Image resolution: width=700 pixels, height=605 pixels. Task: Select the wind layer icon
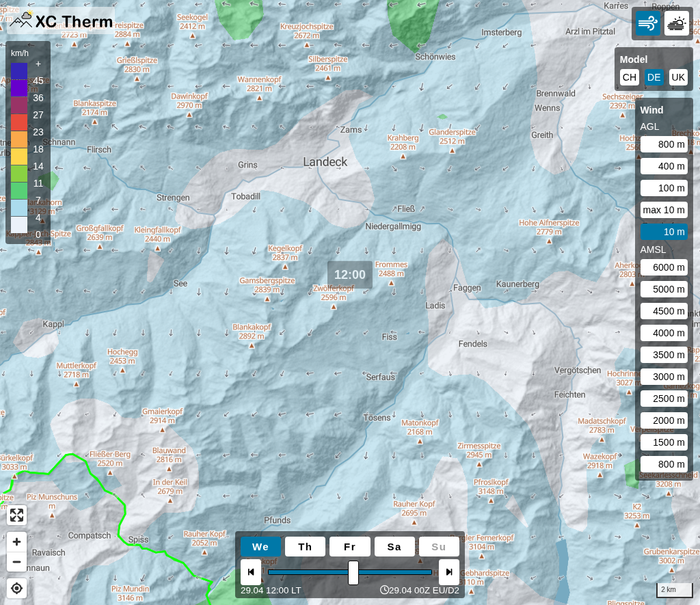tap(647, 23)
